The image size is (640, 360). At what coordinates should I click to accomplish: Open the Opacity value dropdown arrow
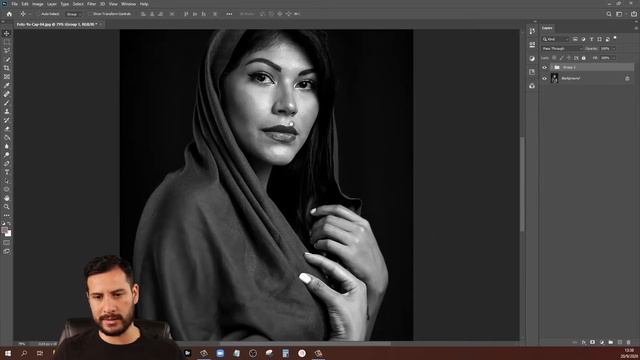pos(613,49)
